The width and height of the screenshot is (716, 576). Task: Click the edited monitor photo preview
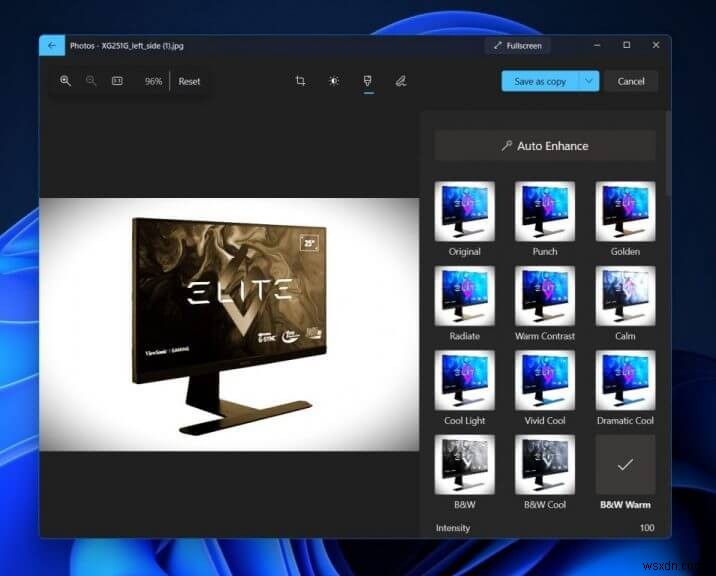(229, 324)
